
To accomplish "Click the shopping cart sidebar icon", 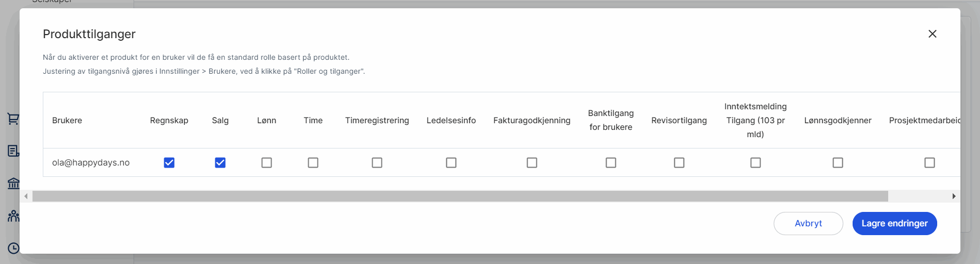I will pyautogui.click(x=13, y=119).
